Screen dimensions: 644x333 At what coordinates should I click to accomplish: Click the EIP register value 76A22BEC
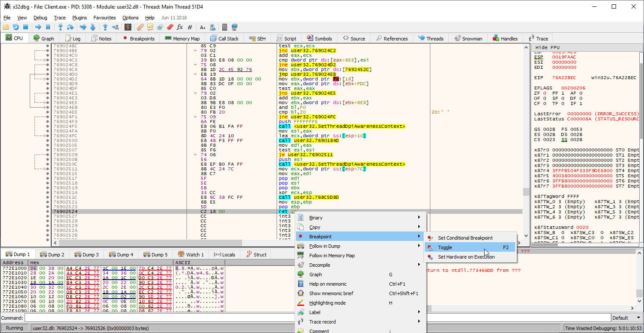(565, 78)
